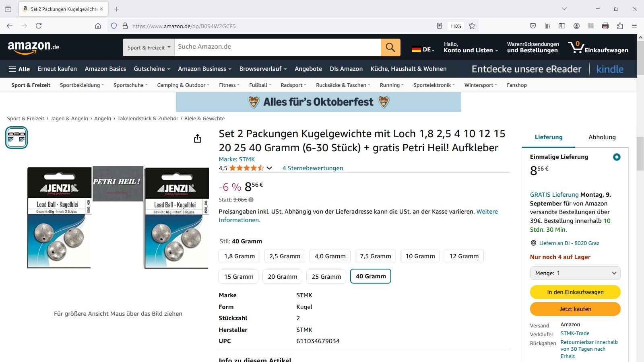Select the Einmalige Lieferung radio button
Image resolution: width=644 pixels, height=362 pixels.
617,157
